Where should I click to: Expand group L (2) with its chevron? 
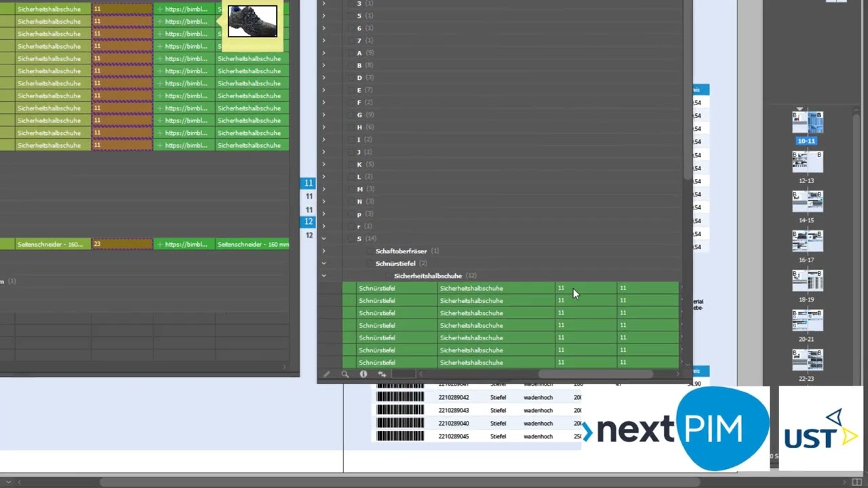[323, 177]
